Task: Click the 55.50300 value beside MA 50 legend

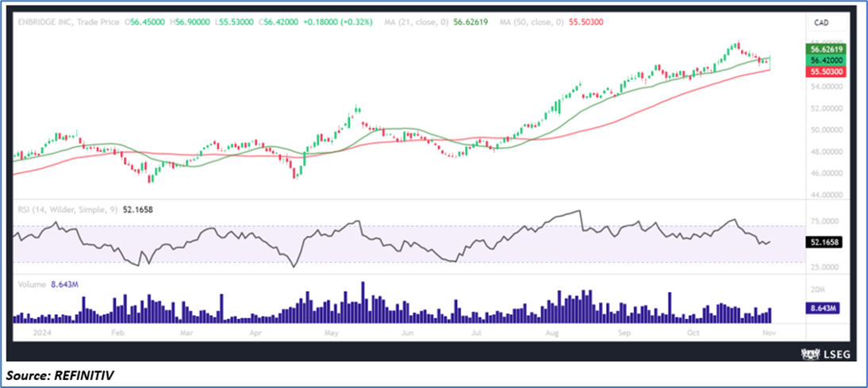Action: 586,22
